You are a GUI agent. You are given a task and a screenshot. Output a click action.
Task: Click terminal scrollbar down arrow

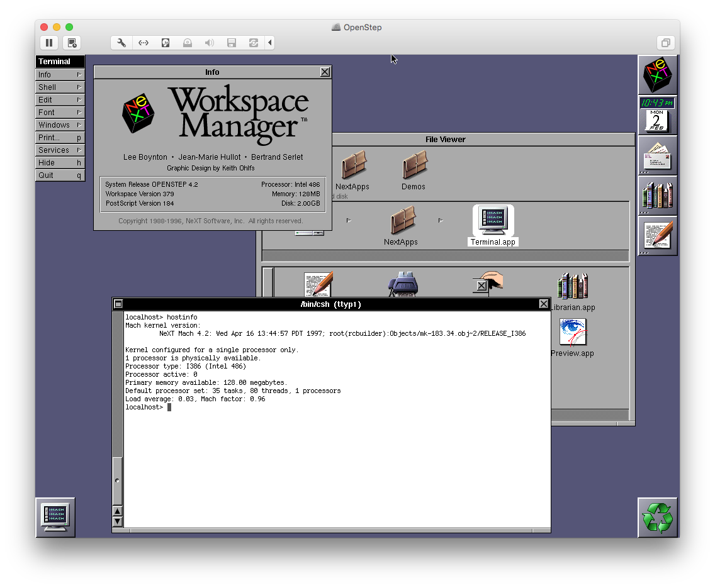pos(118,522)
